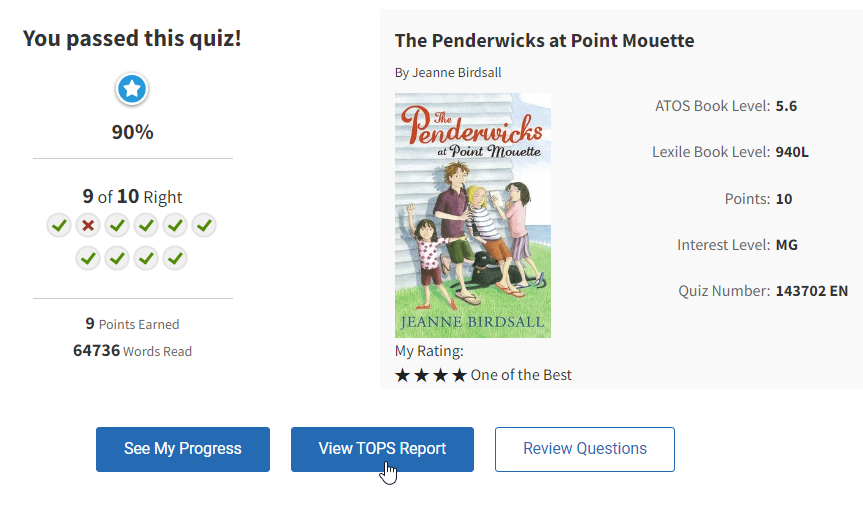Click the first question checkmark icon
The width and height of the screenshot is (863, 505).
[x=59, y=225]
